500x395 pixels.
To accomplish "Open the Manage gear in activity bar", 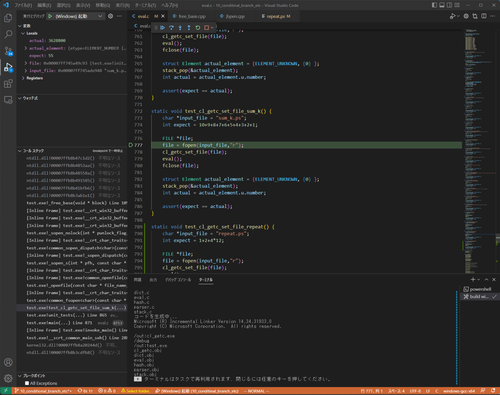I will (8, 378).
